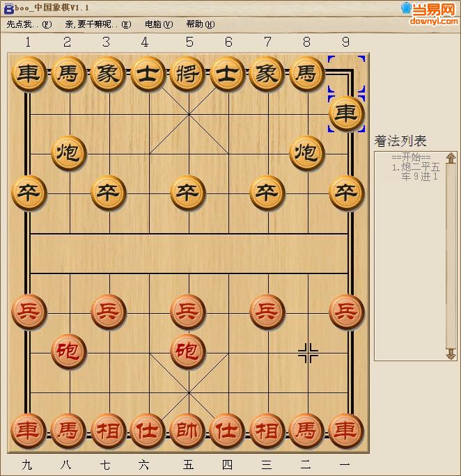Expand the 帮助(H) help menu
The height and width of the screenshot is (476, 461).
coord(200,24)
